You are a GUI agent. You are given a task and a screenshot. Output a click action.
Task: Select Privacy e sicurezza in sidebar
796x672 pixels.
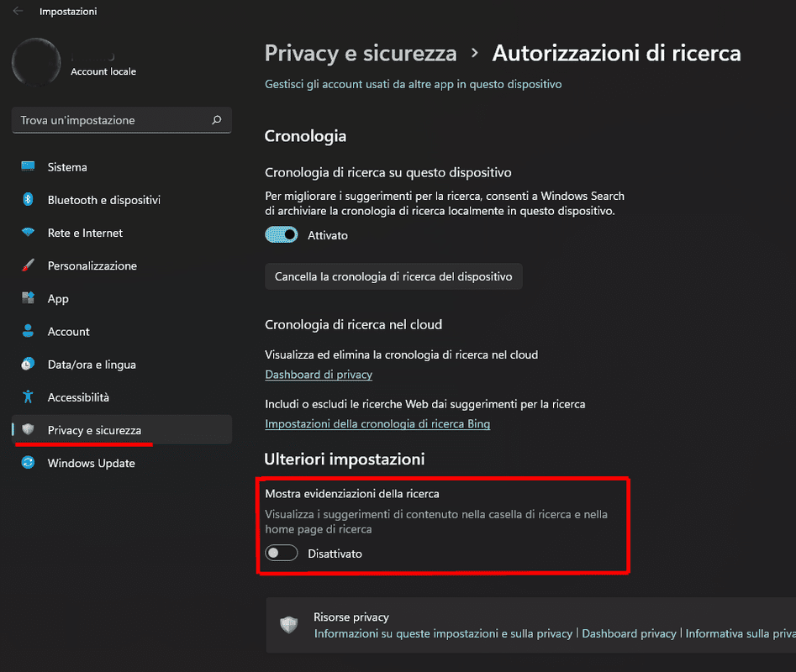click(122, 430)
